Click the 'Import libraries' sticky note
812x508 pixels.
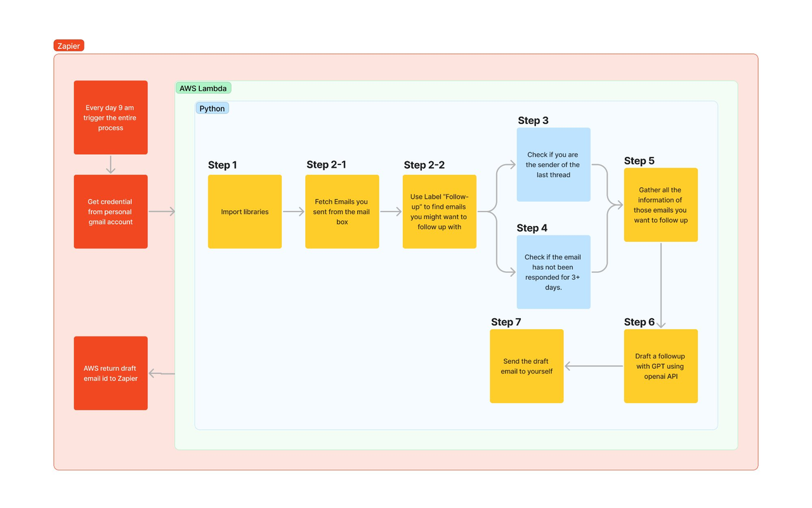245,211
